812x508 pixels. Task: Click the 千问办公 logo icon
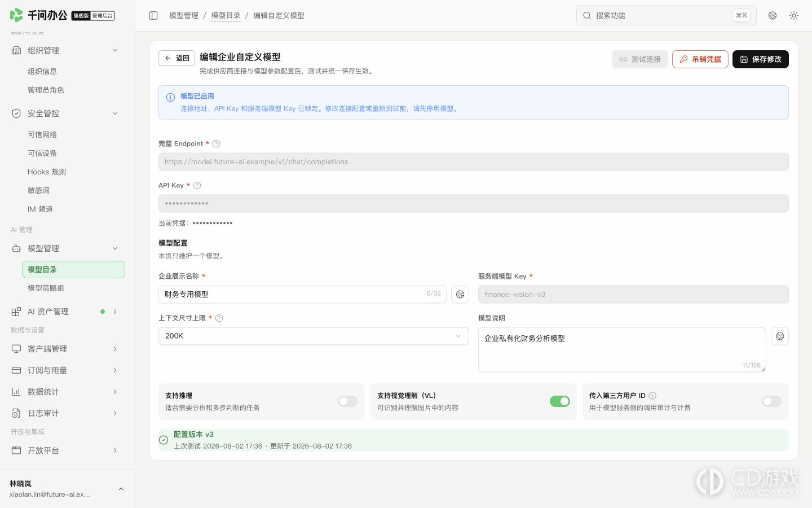16,15
